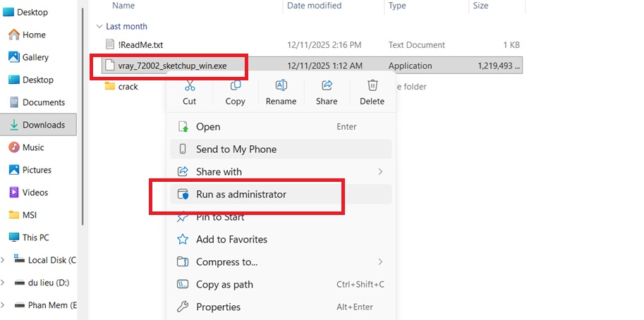Expand the Local Disk C tree node
The image size is (644, 320).
[x=3, y=260]
